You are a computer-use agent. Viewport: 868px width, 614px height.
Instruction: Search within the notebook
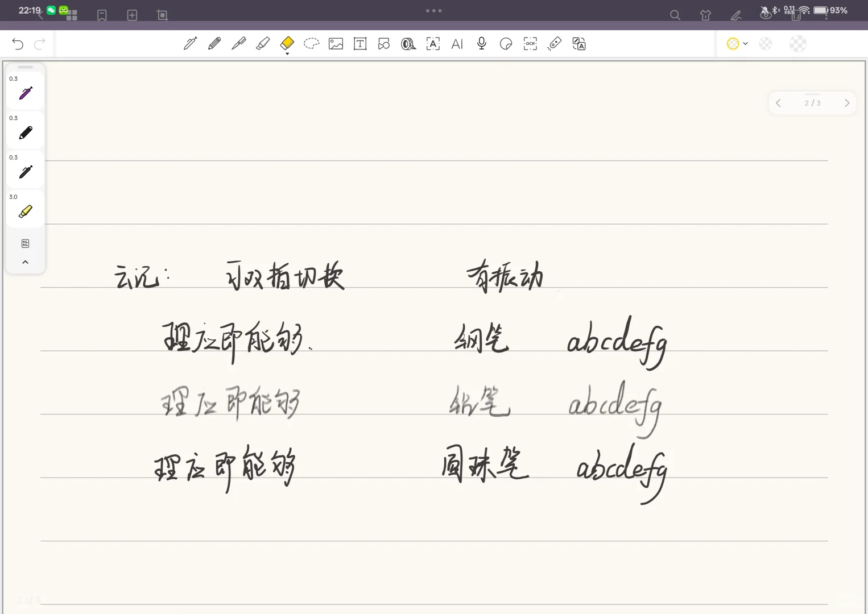click(x=675, y=15)
